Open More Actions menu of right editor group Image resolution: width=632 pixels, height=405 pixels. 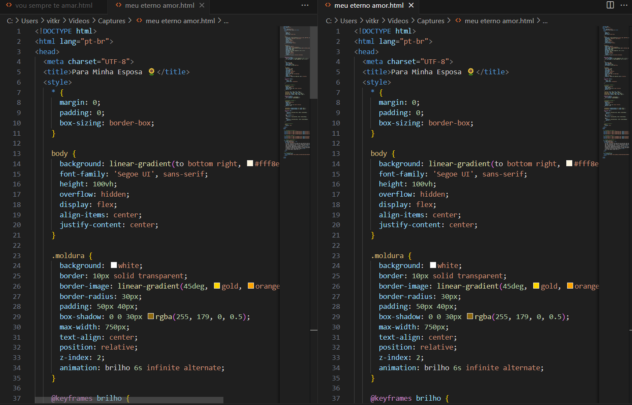pyautogui.click(x=624, y=5)
